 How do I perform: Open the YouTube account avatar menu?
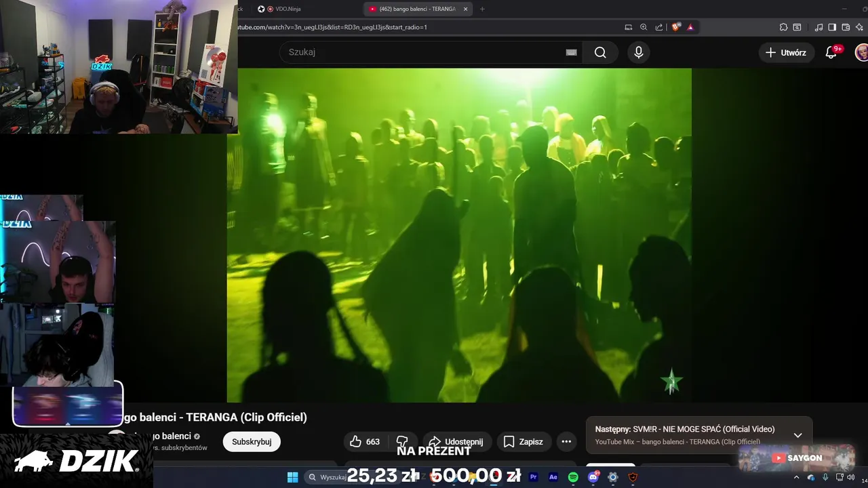coord(861,52)
